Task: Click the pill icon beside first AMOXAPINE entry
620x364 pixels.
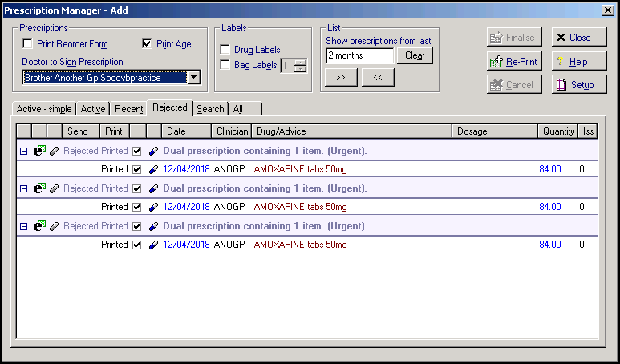Action: click(153, 169)
